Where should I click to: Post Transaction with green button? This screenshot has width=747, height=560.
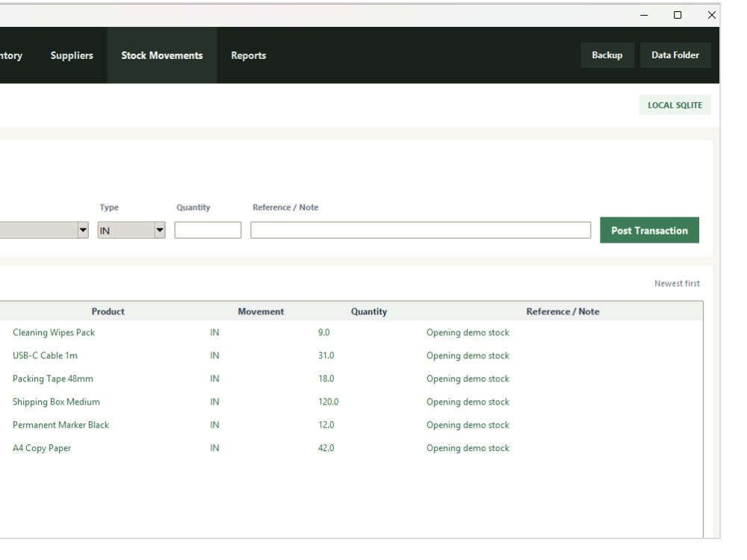click(x=649, y=231)
